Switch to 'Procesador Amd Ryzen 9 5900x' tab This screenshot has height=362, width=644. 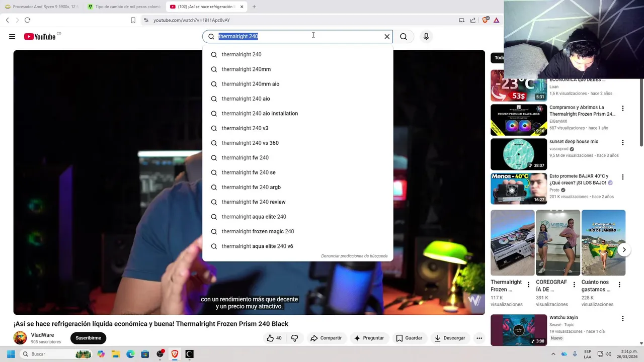(42, 7)
